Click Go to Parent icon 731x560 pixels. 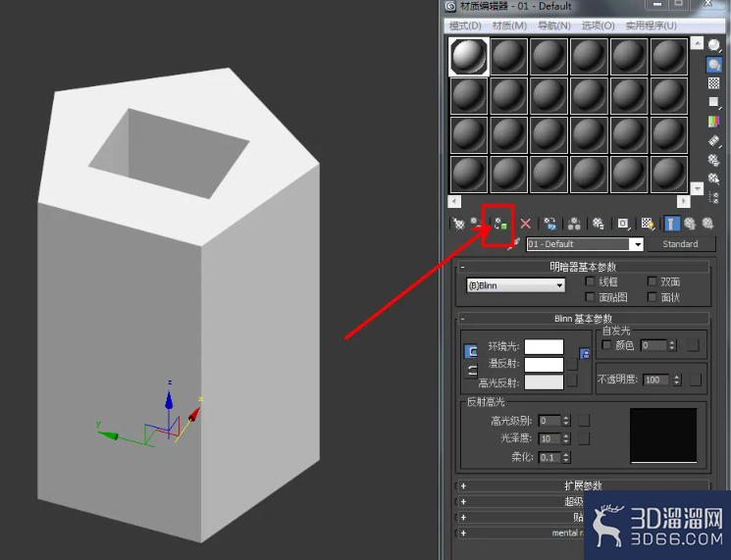pyautogui.click(x=690, y=224)
